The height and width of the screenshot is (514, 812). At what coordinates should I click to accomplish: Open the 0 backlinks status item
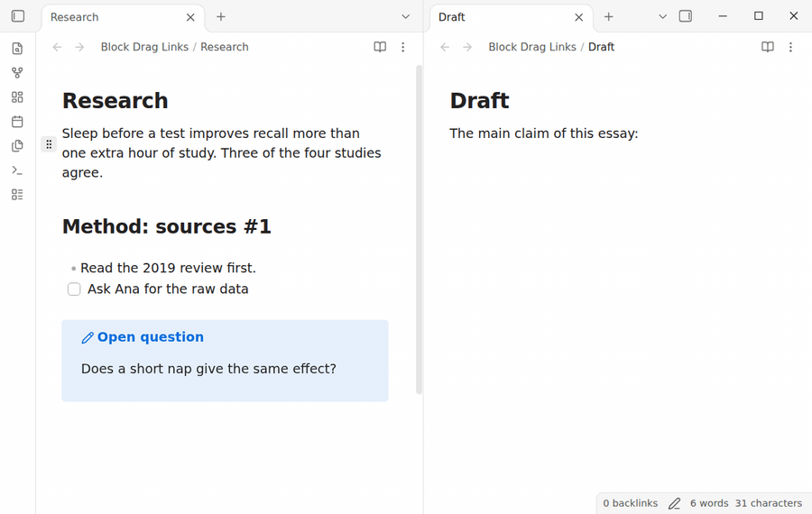click(x=631, y=503)
